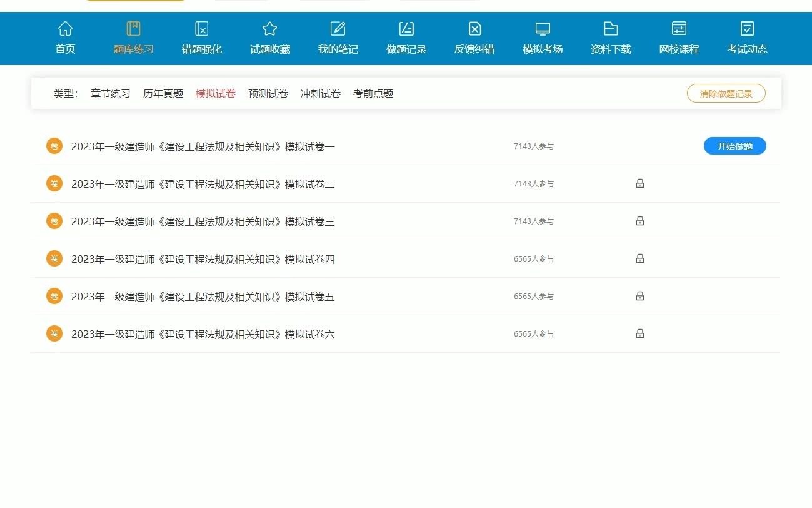This screenshot has width=812, height=508.
Task: Click lock icon for 模拟试卷四
Action: coord(639,258)
